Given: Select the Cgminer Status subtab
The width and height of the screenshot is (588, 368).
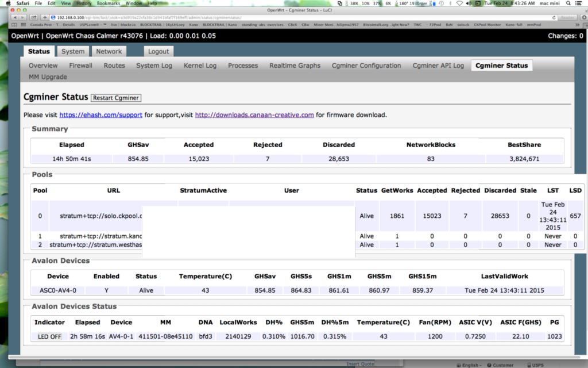Looking at the screenshot, I should (501, 66).
